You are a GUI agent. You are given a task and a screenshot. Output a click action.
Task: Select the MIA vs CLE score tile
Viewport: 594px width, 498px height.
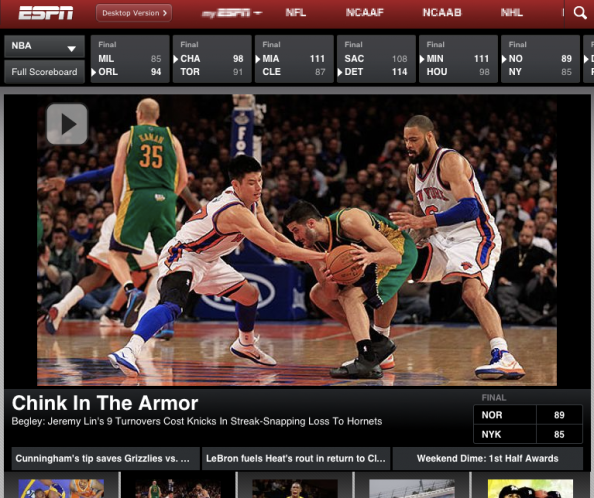click(x=294, y=59)
